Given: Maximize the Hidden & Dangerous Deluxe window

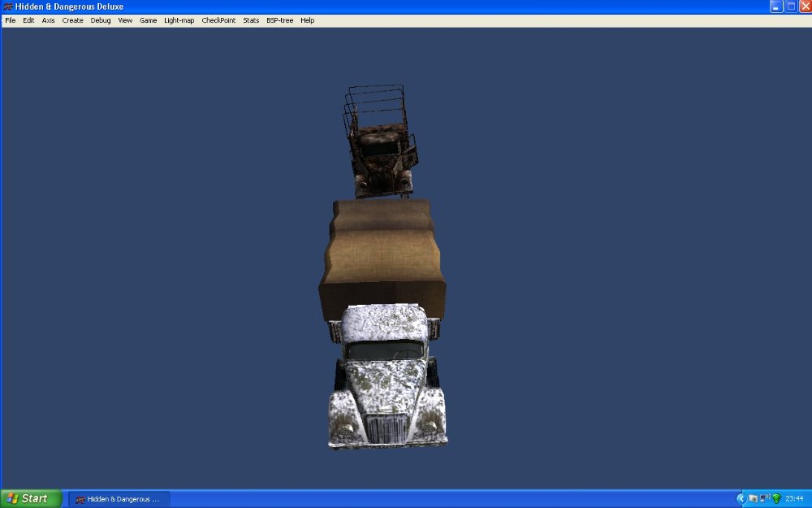Looking at the screenshot, I should pyautogui.click(x=791, y=7).
